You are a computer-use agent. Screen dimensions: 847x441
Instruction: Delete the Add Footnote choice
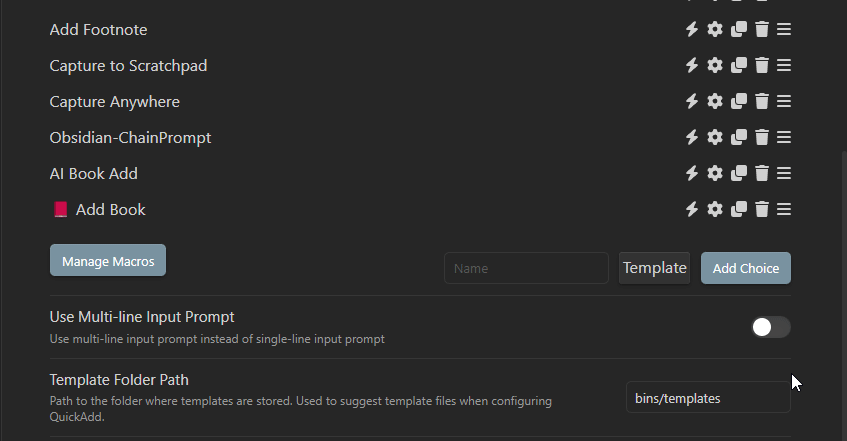point(762,29)
